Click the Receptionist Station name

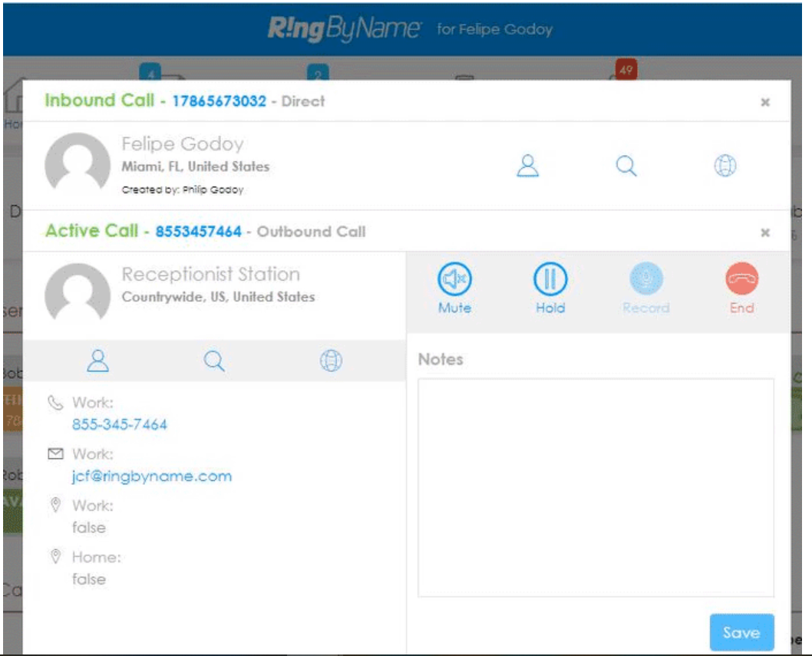click(x=211, y=274)
